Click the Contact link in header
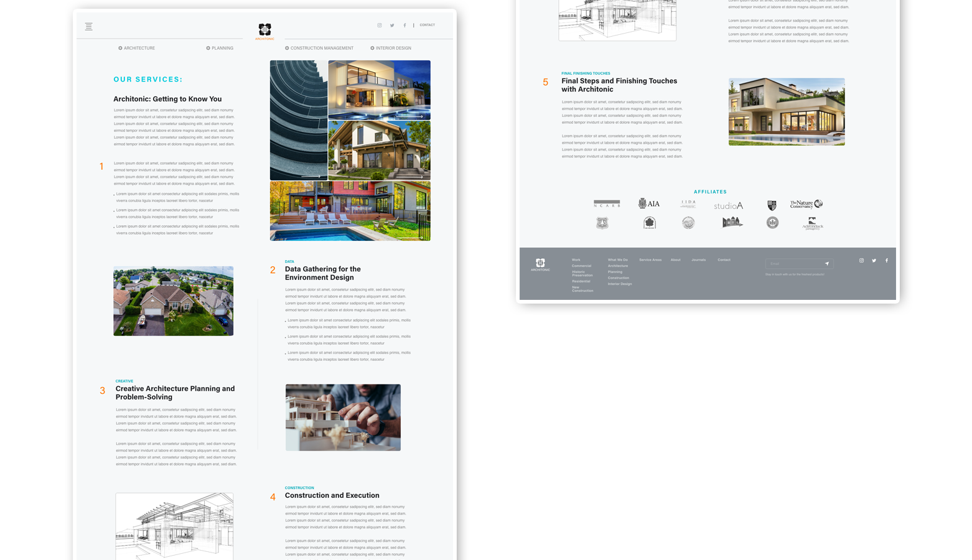972x560 pixels. click(x=427, y=26)
